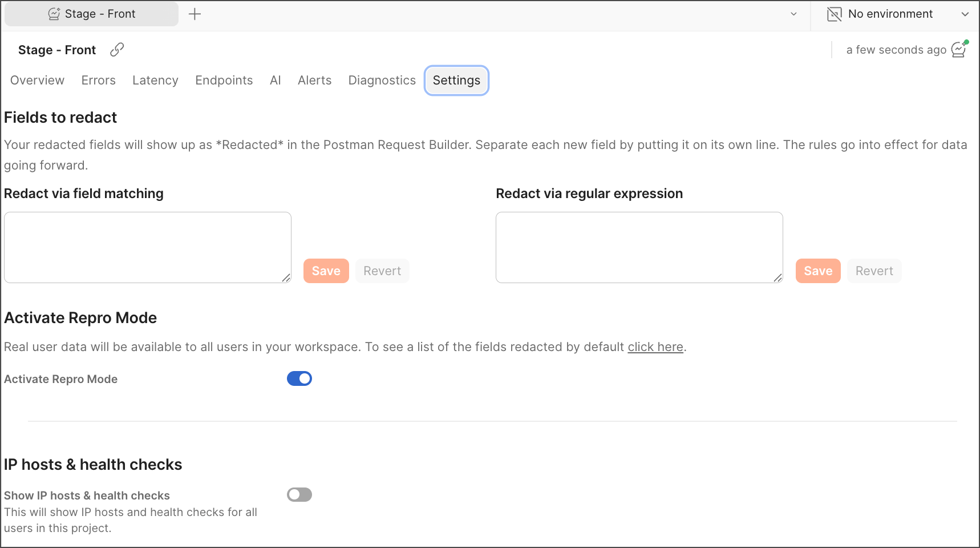
Task: Click the no-environment icon in the top bar
Action: (x=834, y=14)
